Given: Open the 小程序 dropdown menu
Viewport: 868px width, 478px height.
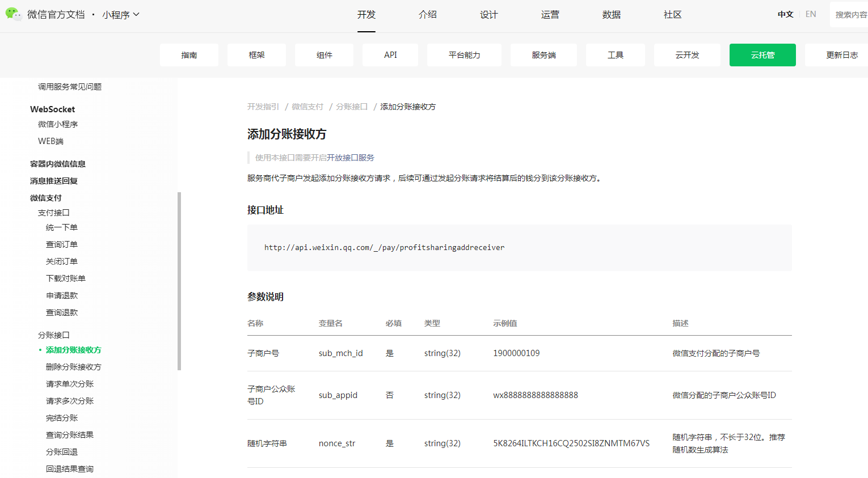Looking at the screenshot, I should pyautogui.click(x=121, y=15).
